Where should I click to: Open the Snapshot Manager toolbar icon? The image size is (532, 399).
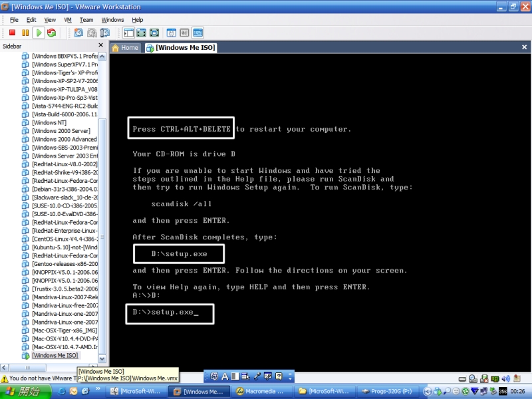[105, 33]
